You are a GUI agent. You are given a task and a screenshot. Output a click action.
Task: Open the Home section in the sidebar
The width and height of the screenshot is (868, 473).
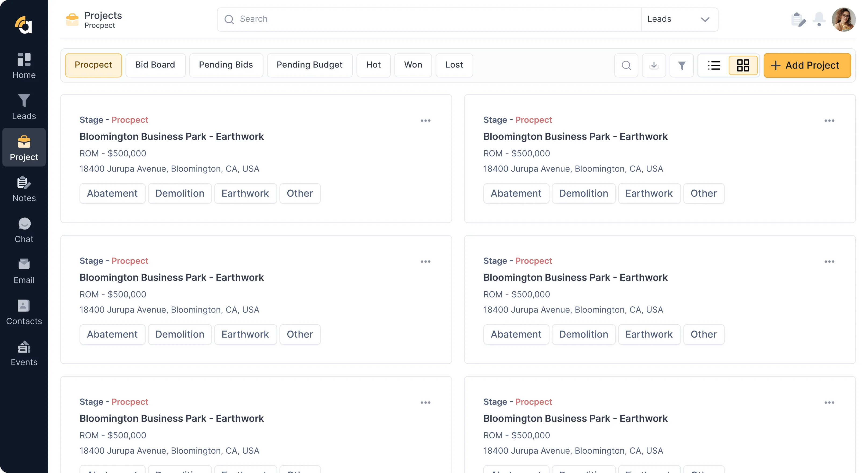click(x=24, y=66)
